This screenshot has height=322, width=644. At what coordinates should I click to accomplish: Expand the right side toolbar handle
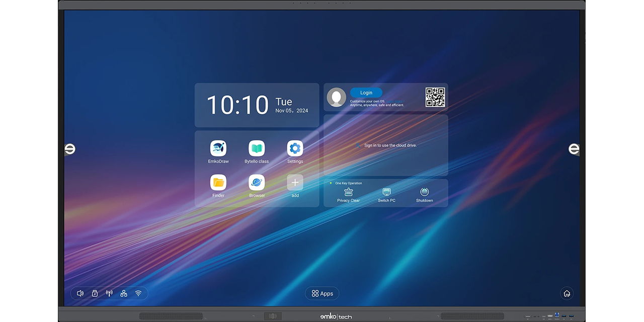574,149
